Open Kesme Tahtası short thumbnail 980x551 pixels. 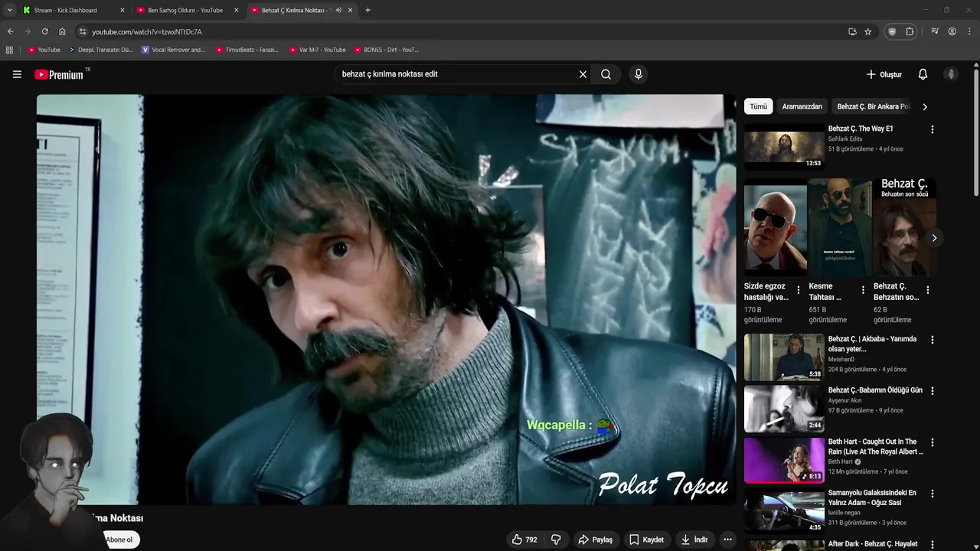point(840,228)
